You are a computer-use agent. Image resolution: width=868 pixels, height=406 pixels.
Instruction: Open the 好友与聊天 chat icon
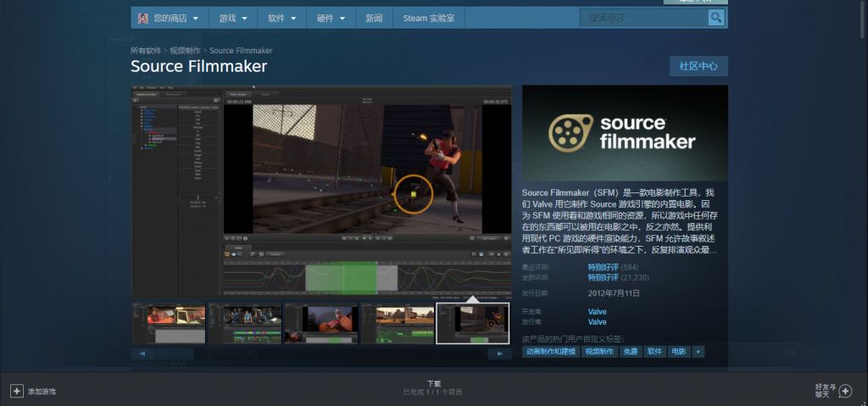[845, 391]
